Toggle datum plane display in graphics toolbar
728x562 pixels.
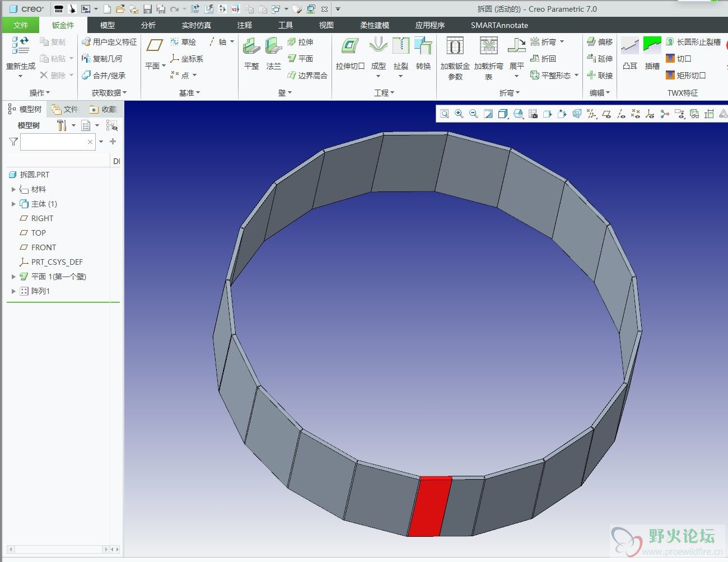(x=606, y=114)
